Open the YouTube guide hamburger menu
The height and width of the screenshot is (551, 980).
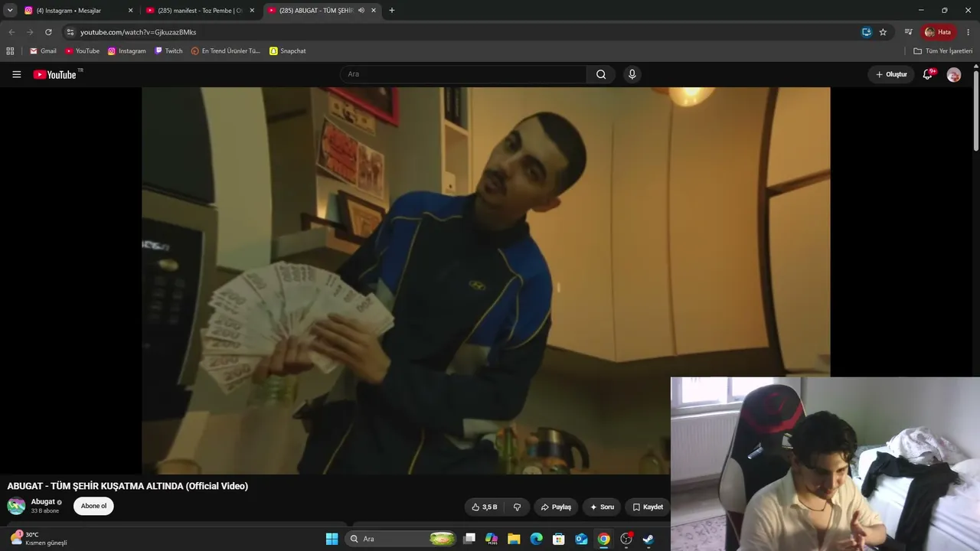click(x=16, y=74)
